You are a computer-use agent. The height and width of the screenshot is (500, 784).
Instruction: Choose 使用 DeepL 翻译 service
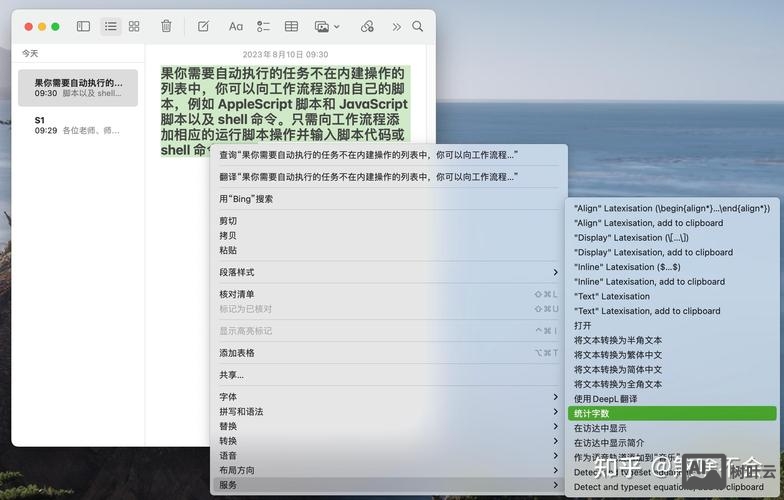[x=672, y=399]
